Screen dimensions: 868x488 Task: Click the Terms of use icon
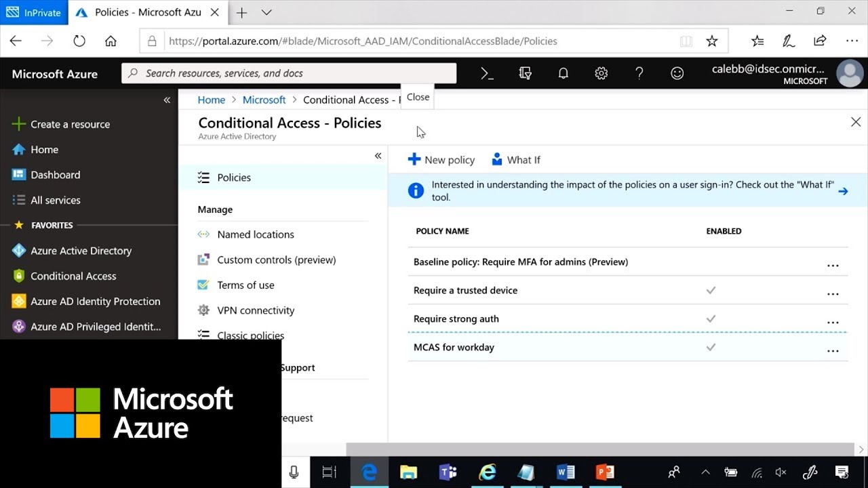click(x=203, y=285)
